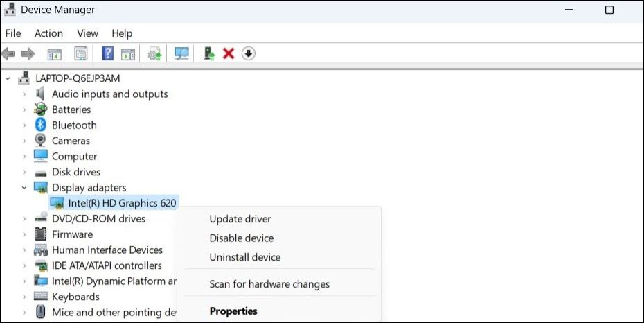This screenshot has height=323, width=644.
Task: Choose Scan for hardware changes menu entry
Action: (x=269, y=284)
